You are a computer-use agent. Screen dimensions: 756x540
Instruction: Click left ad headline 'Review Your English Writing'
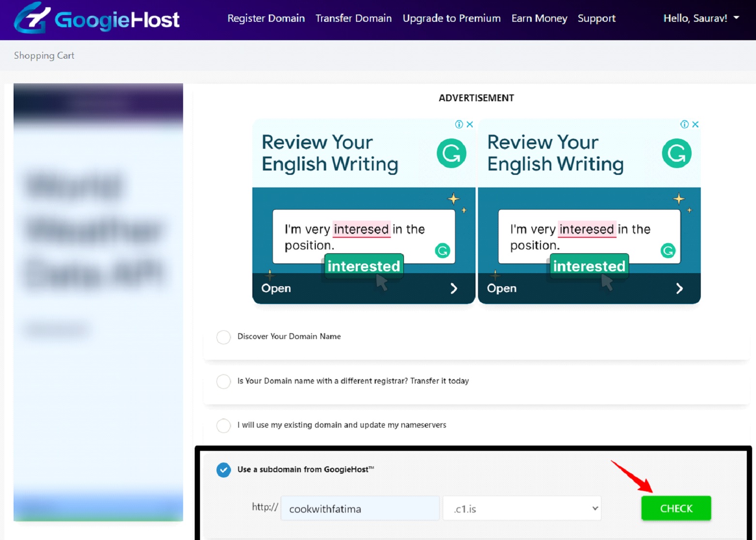(330, 153)
